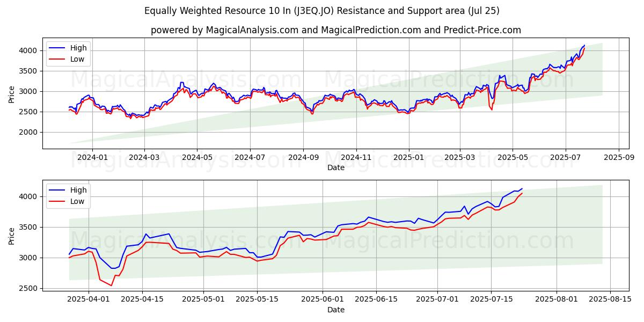Click the 2025-08-01 date label
The image size is (644, 322).
click(557, 300)
